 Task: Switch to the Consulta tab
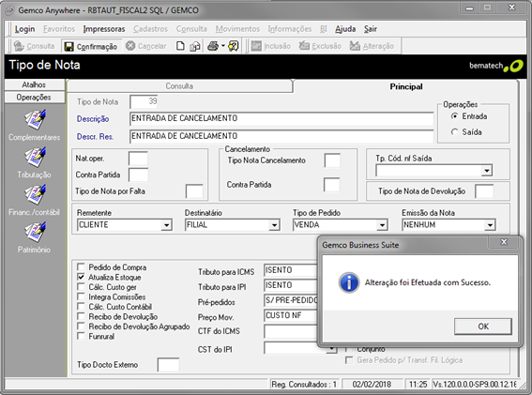pos(179,86)
